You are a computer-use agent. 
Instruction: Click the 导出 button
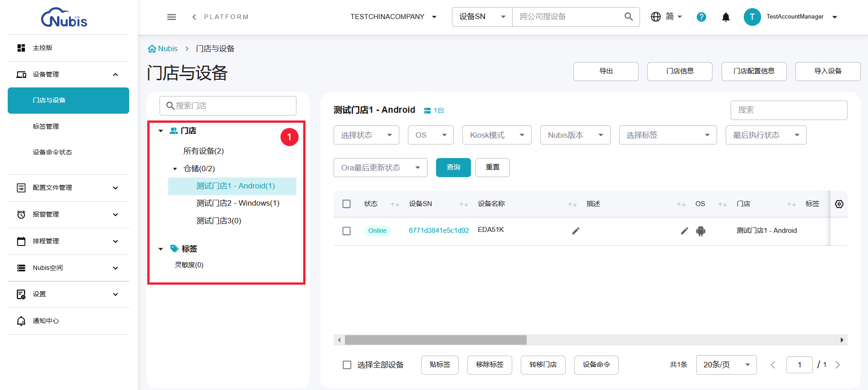[606, 72]
